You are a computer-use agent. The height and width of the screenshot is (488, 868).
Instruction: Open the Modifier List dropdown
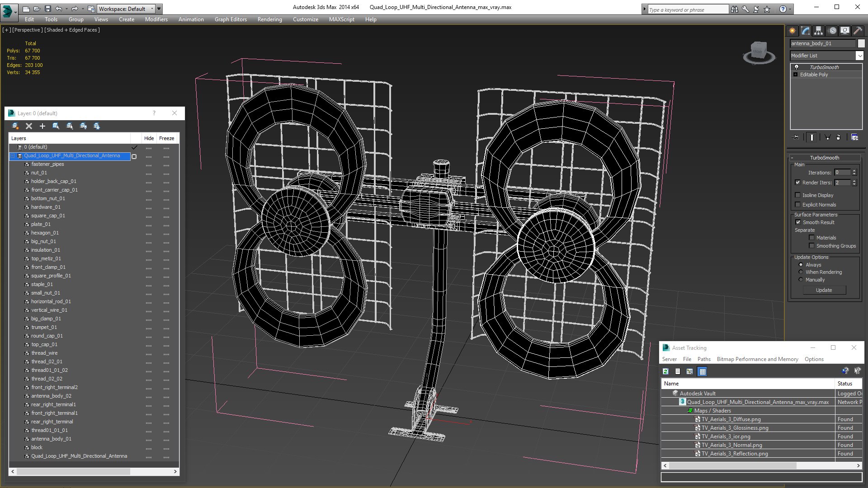pyautogui.click(x=859, y=56)
